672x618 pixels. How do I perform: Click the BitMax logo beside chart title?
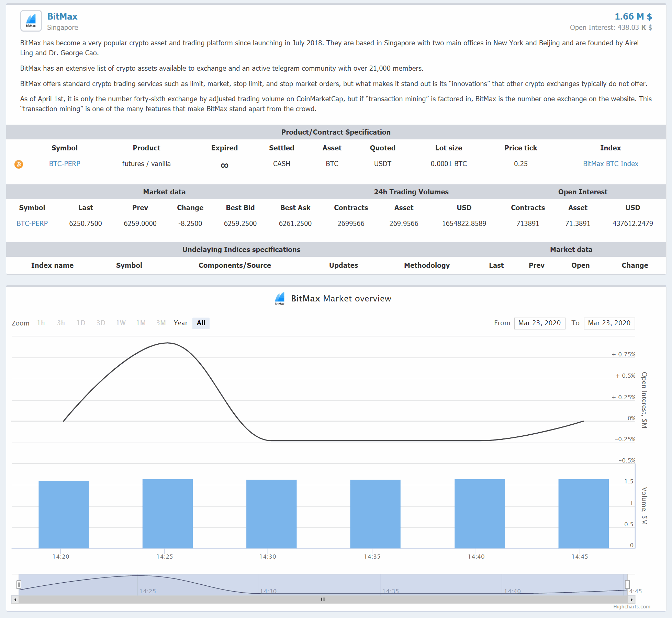click(280, 298)
